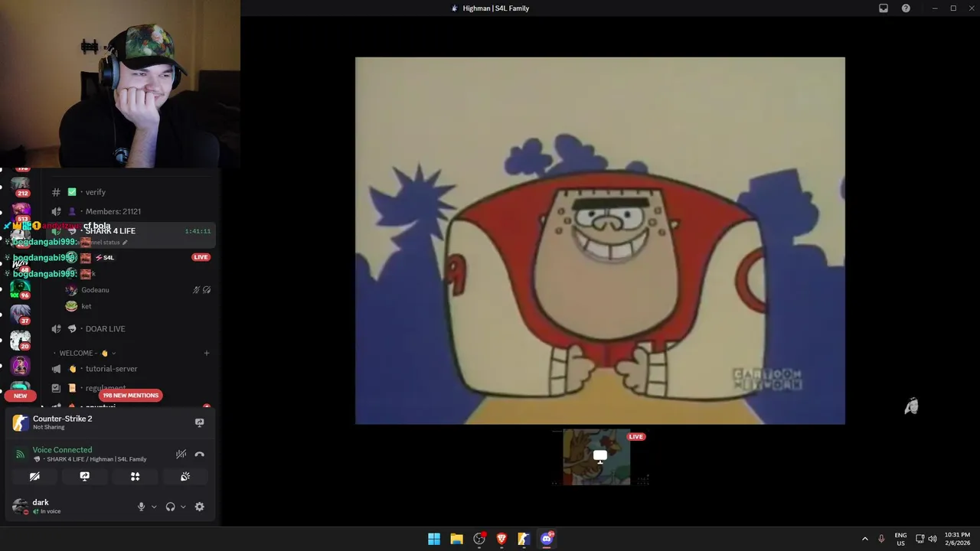The image size is (980, 551).
Task: Open the Activities launcher button
Action: tap(135, 476)
